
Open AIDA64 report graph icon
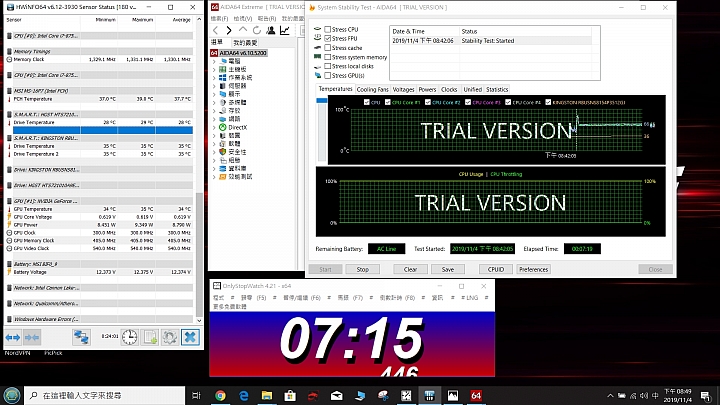coord(285,30)
